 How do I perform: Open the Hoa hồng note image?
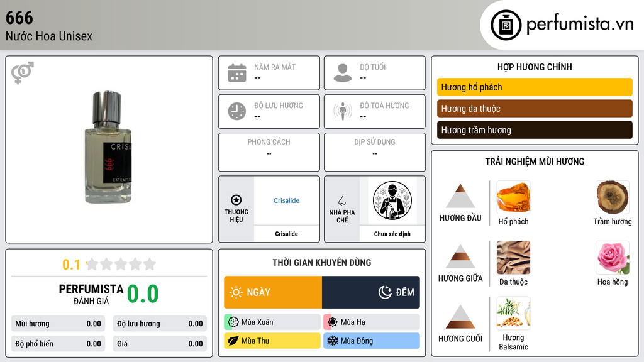pyautogui.click(x=613, y=257)
